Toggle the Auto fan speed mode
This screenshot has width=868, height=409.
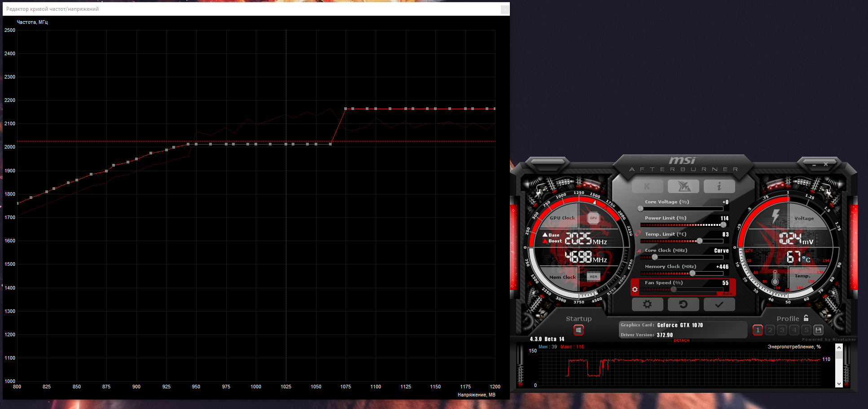click(728, 294)
